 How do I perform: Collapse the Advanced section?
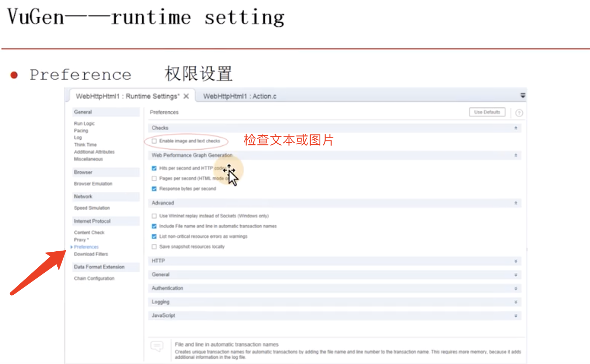click(516, 203)
